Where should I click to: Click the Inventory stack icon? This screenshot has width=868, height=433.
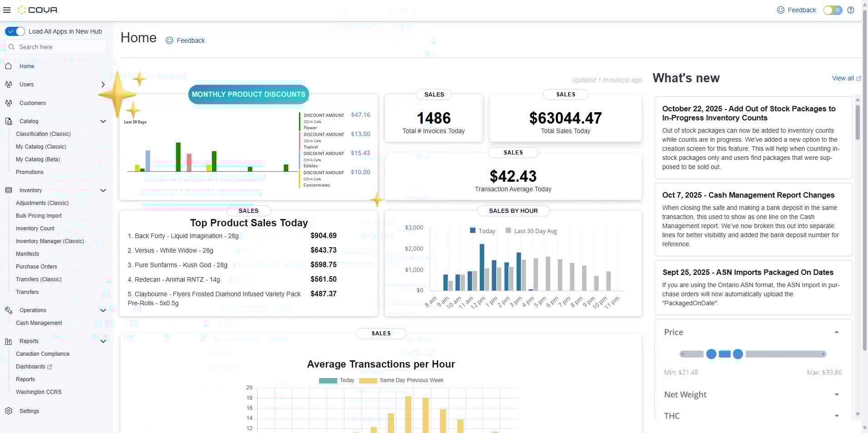[9, 190]
